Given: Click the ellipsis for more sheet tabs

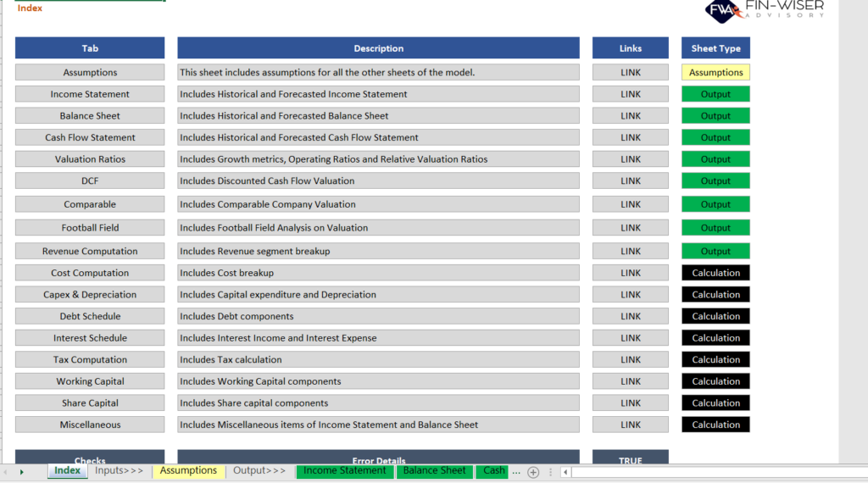Looking at the screenshot, I should [516, 471].
